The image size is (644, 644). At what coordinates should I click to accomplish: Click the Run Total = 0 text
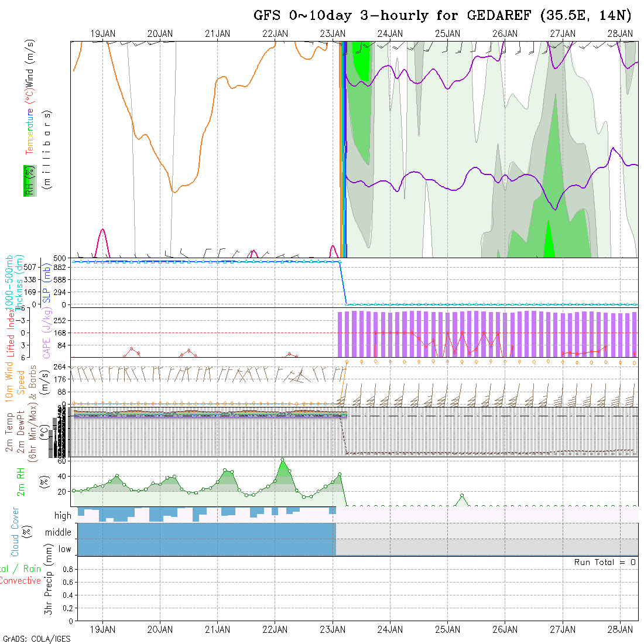[605, 562]
